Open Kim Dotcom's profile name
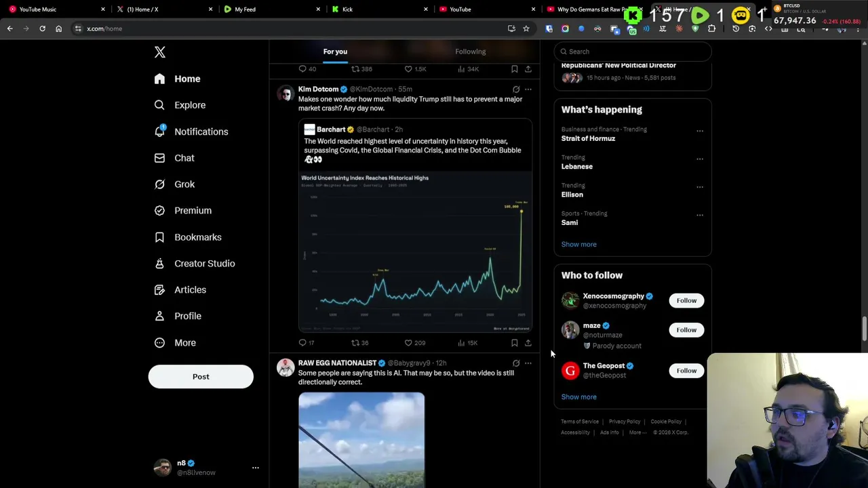The height and width of the screenshot is (488, 868). (318, 89)
